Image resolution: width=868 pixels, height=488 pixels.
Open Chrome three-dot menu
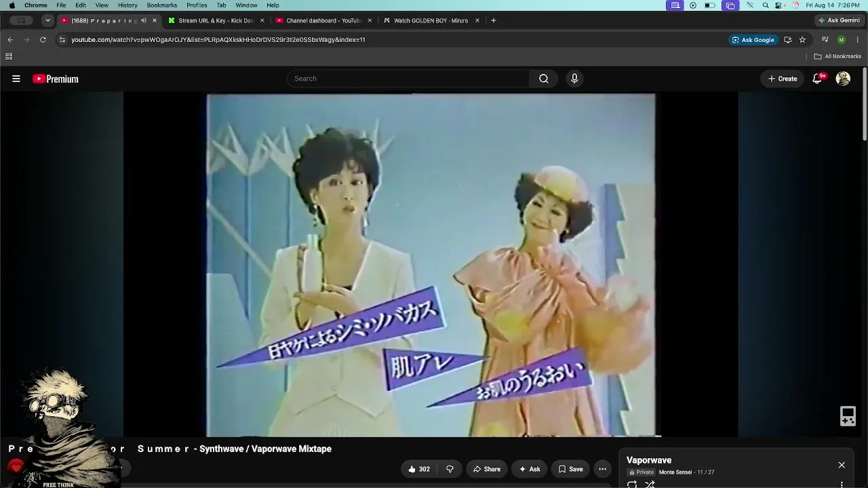(x=857, y=40)
